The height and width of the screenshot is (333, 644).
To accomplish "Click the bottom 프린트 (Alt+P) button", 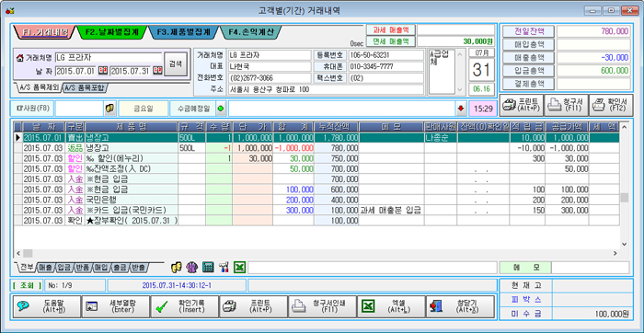I will (253, 306).
